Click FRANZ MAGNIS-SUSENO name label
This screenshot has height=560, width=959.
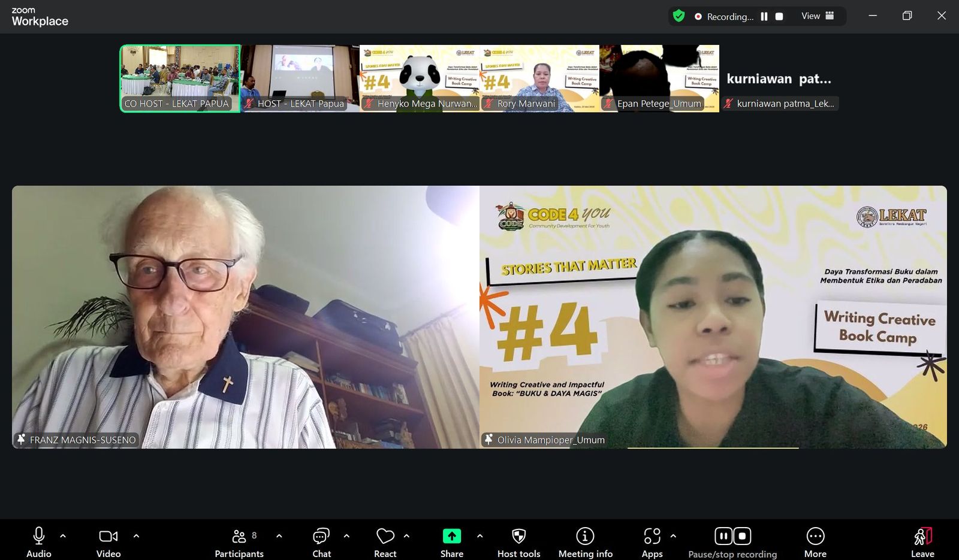click(x=83, y=440)
